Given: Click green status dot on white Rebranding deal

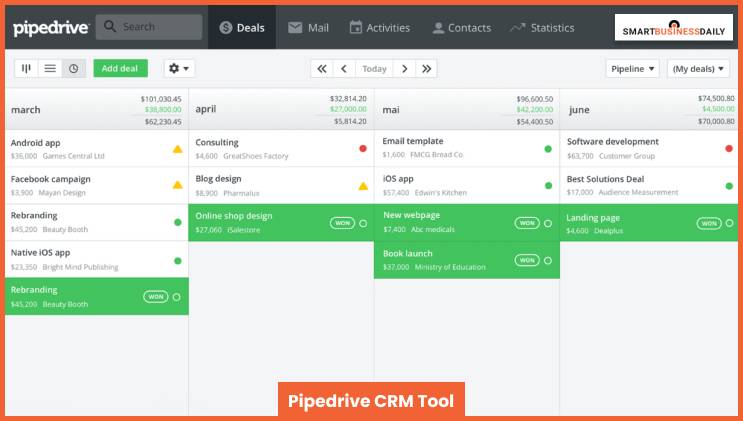Looking at the screenshot, I should pyautogui.click(x=178, y=222).
